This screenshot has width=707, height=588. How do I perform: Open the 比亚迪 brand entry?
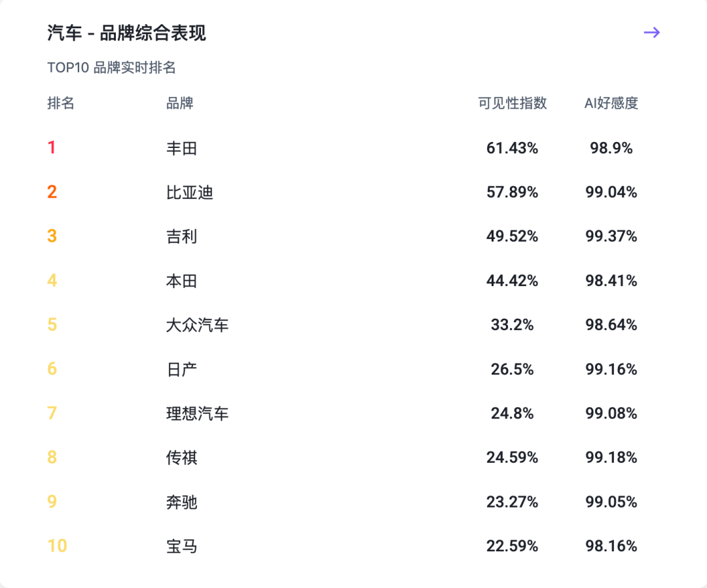[189, 193]
